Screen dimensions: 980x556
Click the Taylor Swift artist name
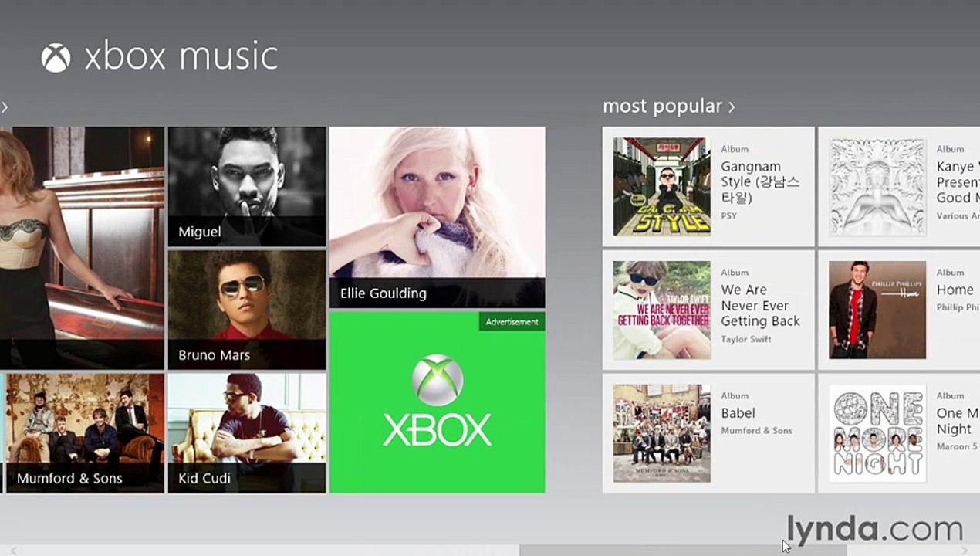(746, 339)
